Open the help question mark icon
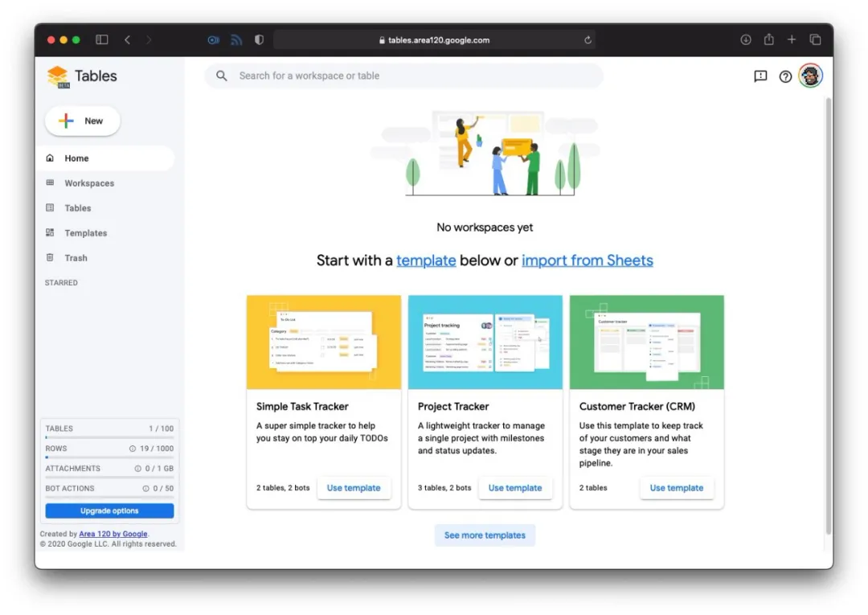Image resolution: width=868 pixels, height=615 pixels. pyautogui.click(x=785, y=76)
